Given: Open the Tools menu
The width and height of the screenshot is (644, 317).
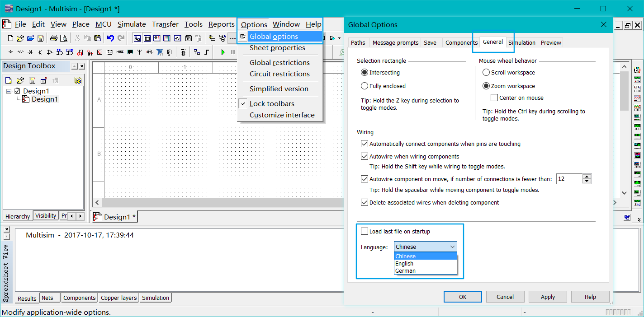Looking at the screenshot, I should pos(194,24).
